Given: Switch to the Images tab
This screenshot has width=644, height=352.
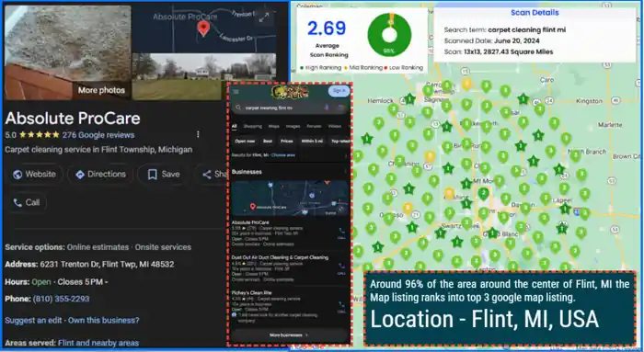Looking at the screenshot, I should (x=293, y=126).
